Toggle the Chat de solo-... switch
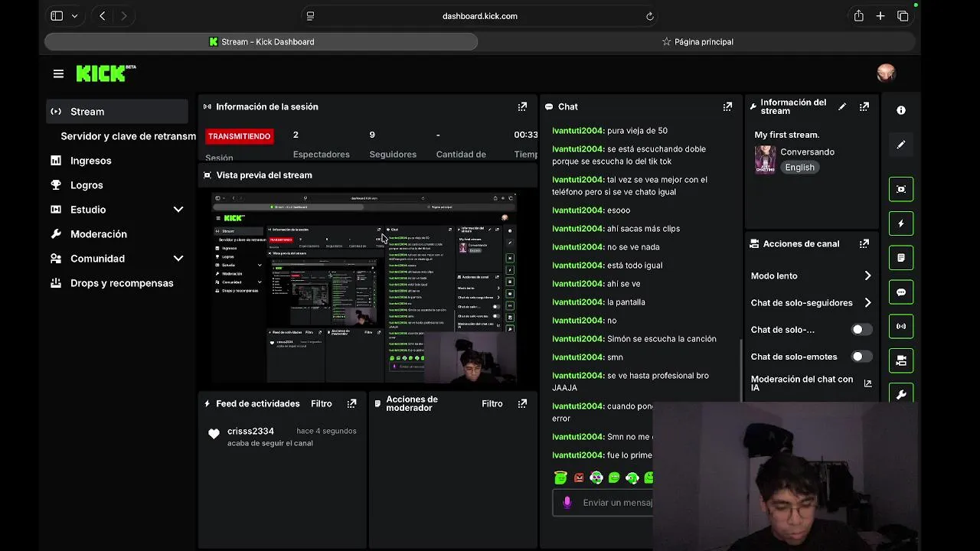 862,330
